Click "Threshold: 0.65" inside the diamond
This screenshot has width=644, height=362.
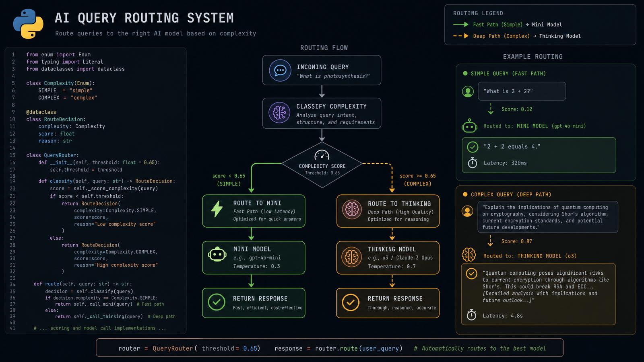pyautogui.click(x=322, y=173)
